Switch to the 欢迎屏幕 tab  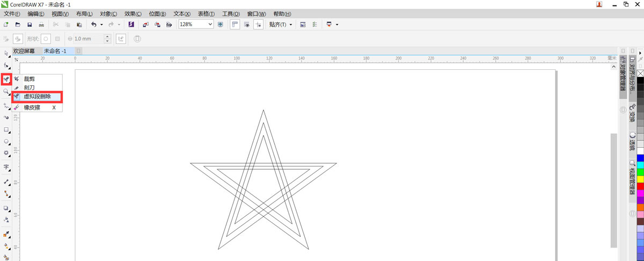click(x=24, y=51)
